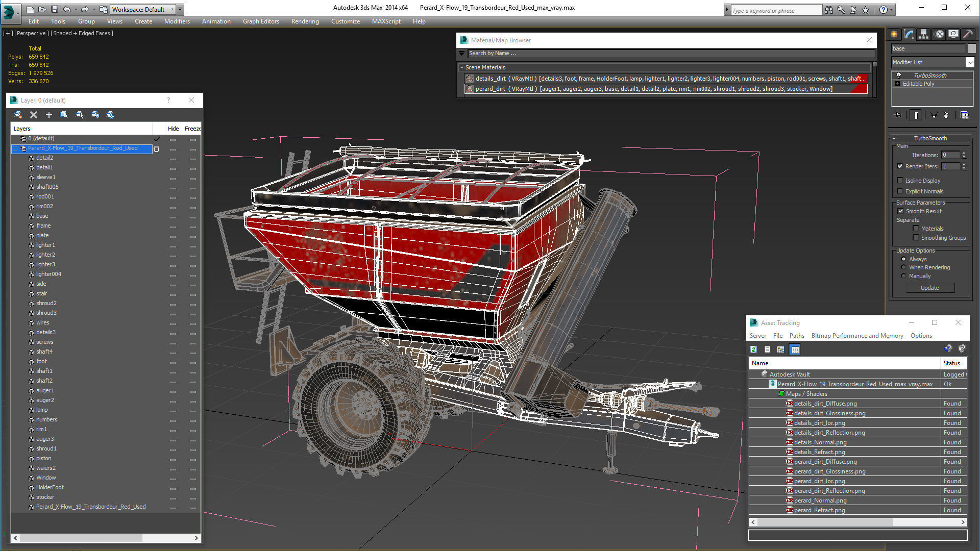The image size is (980, 551).
Task: Open the Workspace Default dropdown
Action: pyautogui.click(x=172, y=9)
